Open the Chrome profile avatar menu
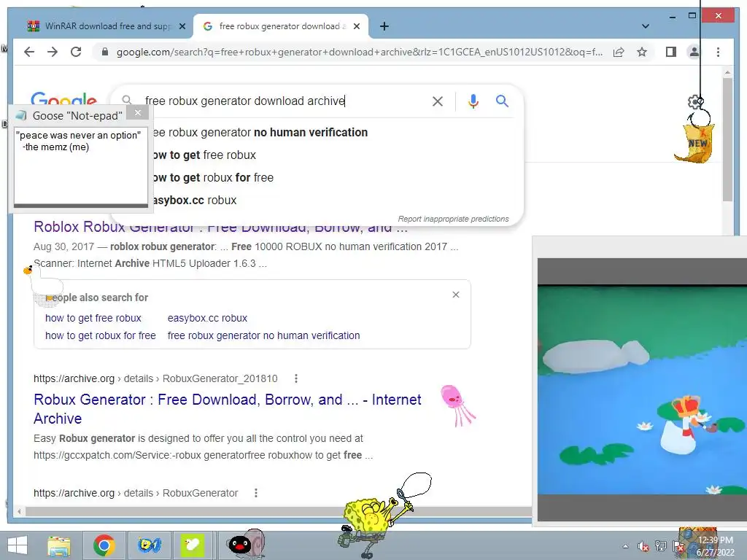Image resolution: width=747 pixels, height=560 pixels. [694, 52]
